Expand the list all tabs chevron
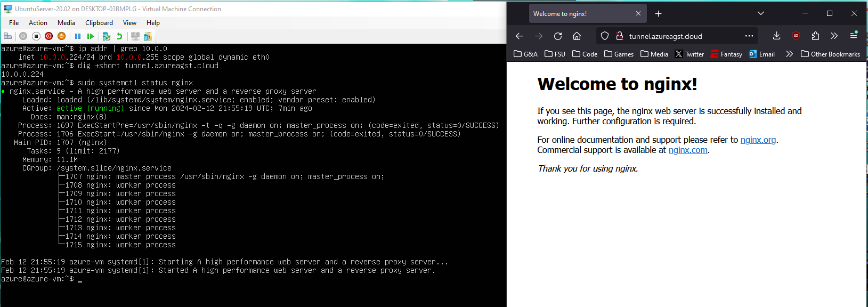Image resolution: width=868 pixels, height=307 pixels. (761, 14)
